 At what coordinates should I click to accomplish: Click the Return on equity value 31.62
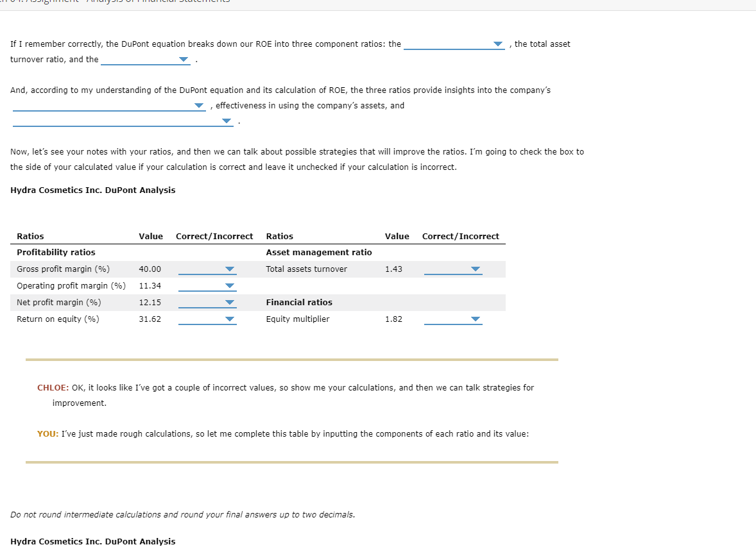(x=150, y=319)
